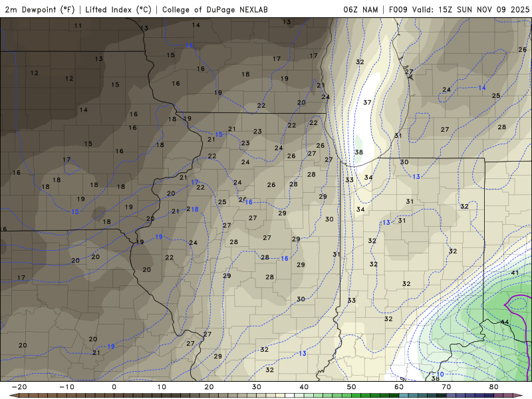Click the dewpoint value '44' on map
Viewport: 532px width, 399px height.
(x=505, y=322)
